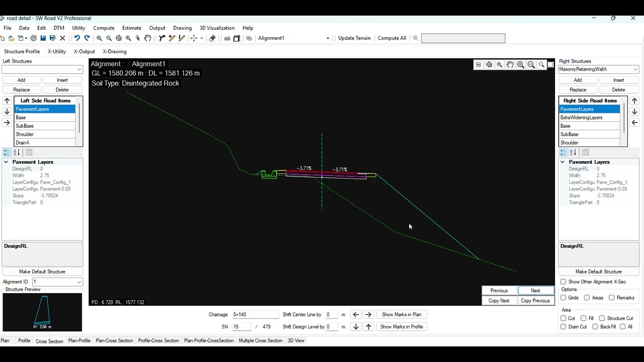Click the Previous section button

pyautogui.click(x=499, y=291)
